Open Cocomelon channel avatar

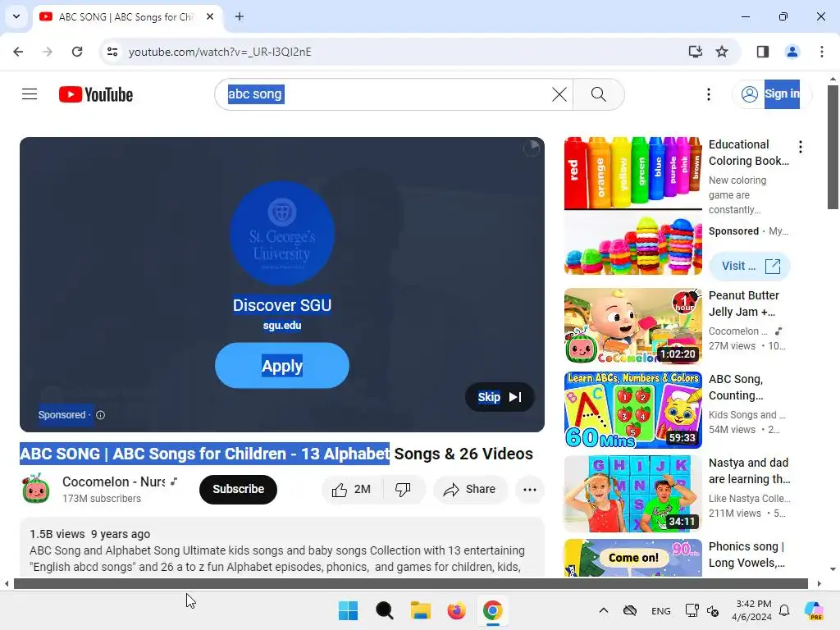[x=36, y=489]
